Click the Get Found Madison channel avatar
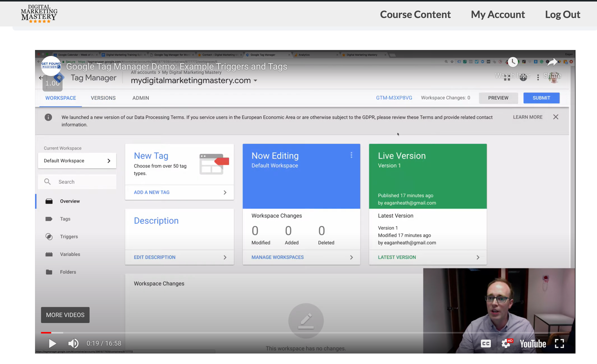597x364 pixels. (x=51, y=66)
